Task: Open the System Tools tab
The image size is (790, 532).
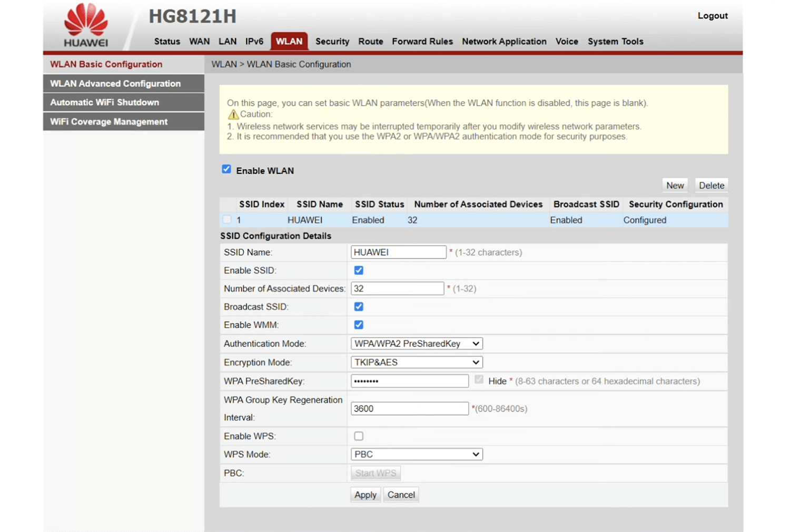Action: coord(615,42)
